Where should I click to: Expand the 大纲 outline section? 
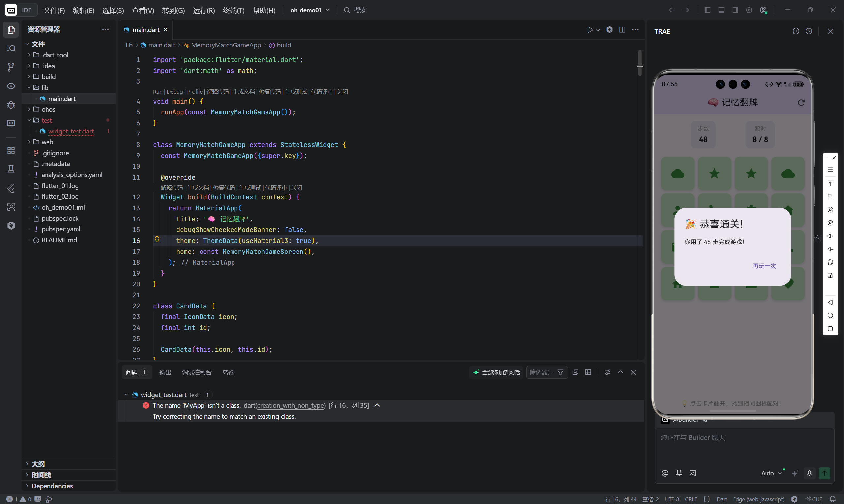tap(38, 464)
